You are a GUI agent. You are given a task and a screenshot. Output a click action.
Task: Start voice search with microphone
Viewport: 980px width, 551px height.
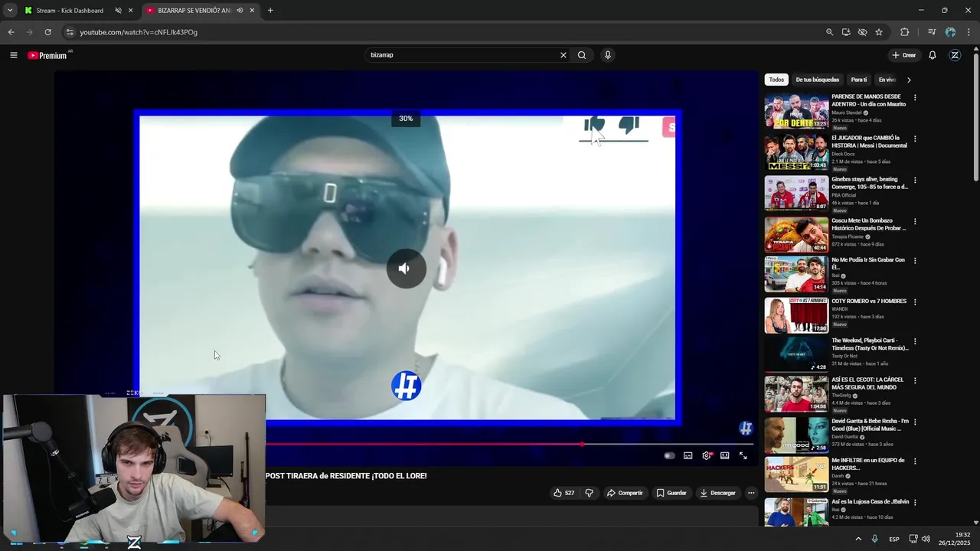[x=608, y=55]
